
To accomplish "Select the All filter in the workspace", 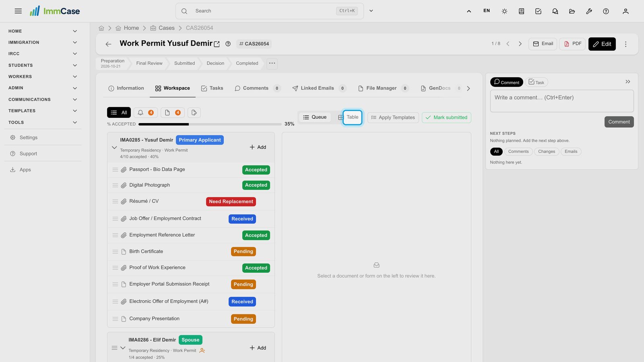I will click(x=119, y=113).
